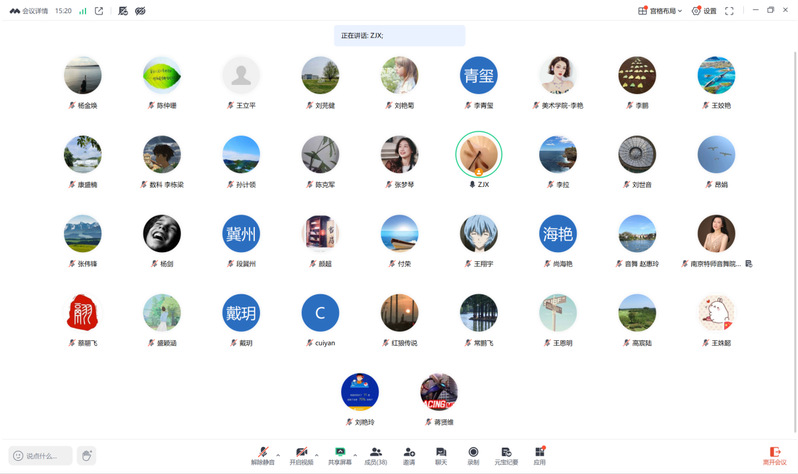Image resolution: width=798 pixels, height=474 pixels.
Task: Click the 邀请 invite icon
Action: (x=409, y=455)
